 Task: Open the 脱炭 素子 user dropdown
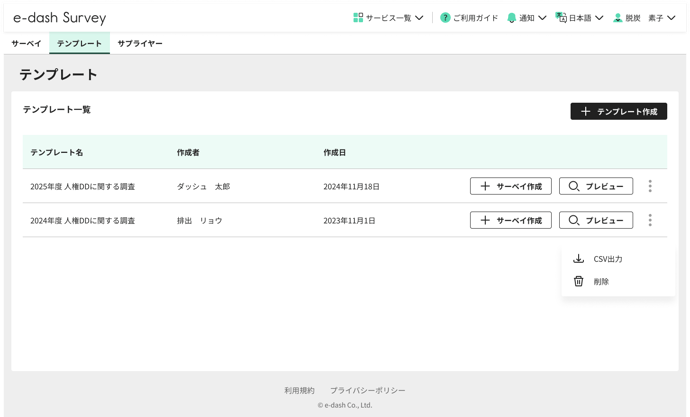(x=671, y=18)
